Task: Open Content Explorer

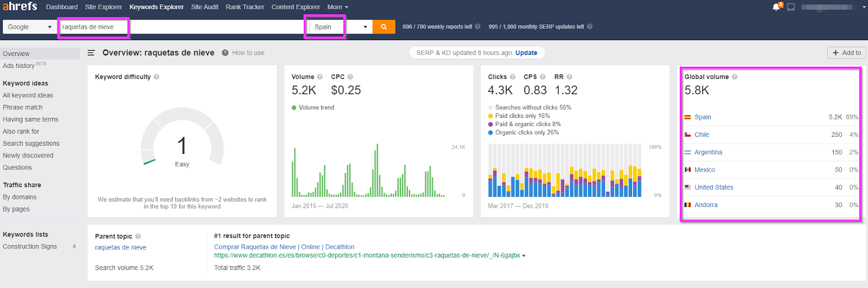Action: point(296,7)
